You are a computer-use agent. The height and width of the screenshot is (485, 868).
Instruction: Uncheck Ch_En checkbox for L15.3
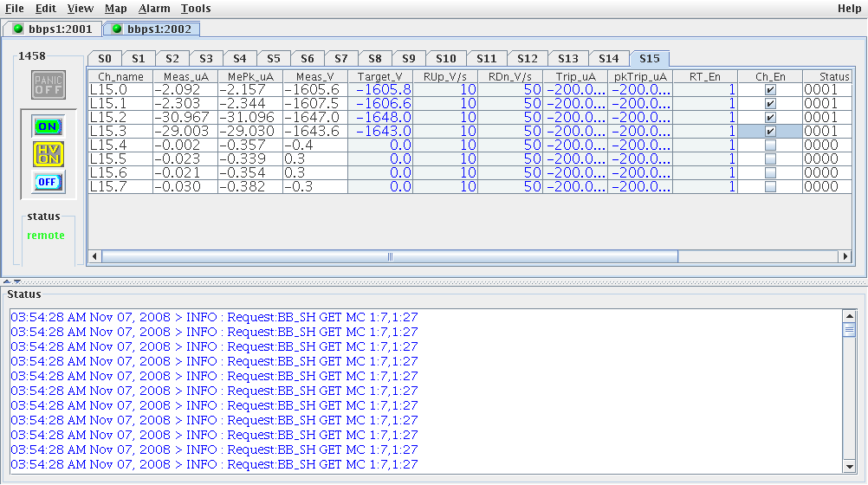tap(770, 132)
